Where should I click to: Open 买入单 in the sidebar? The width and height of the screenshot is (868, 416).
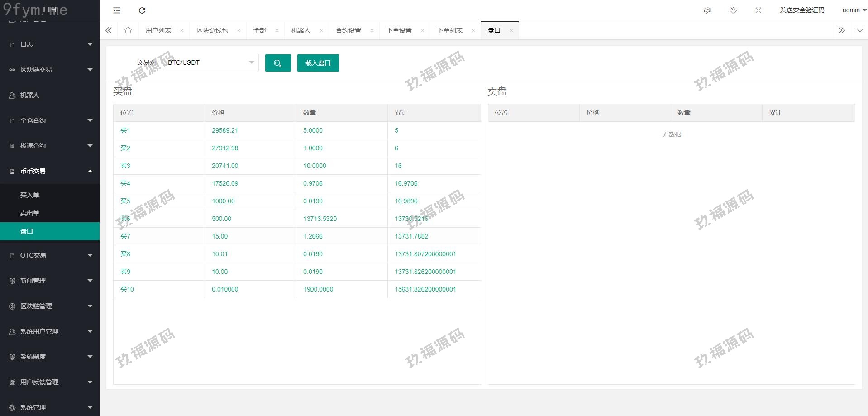pos(30,195)
